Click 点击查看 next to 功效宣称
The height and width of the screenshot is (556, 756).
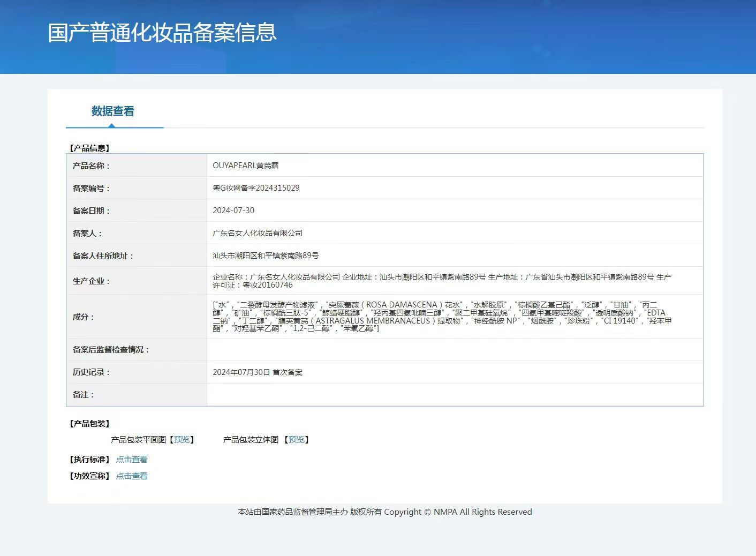point(132,476)
